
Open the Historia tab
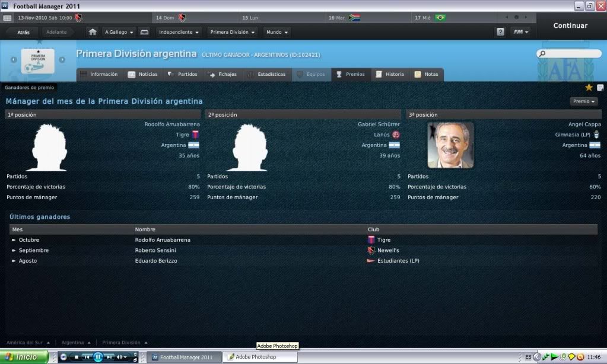(x=390, y=74)
